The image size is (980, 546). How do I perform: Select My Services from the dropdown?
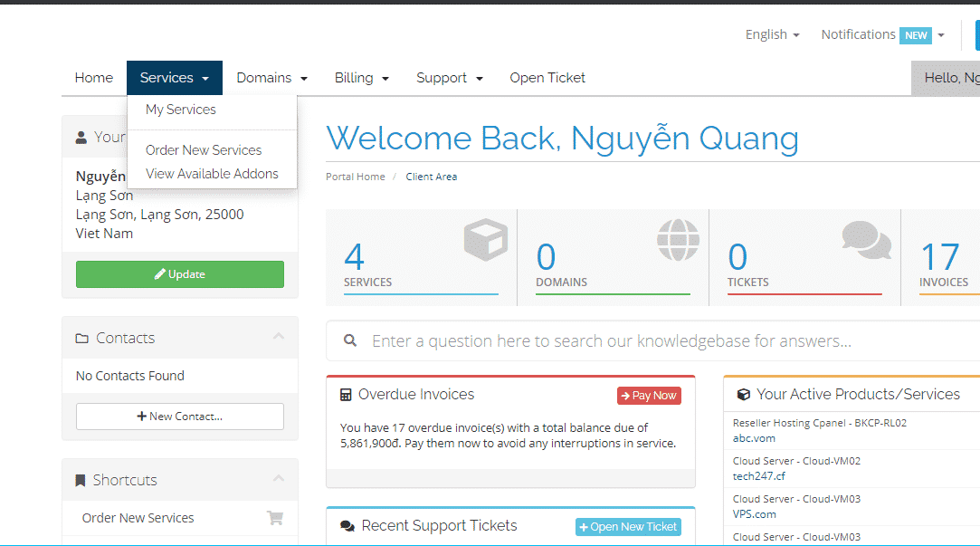pyautogui.click(x=181, y=110)
